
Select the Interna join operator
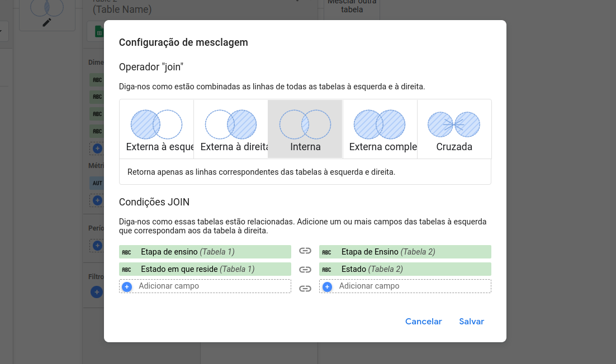click(305, 130)
